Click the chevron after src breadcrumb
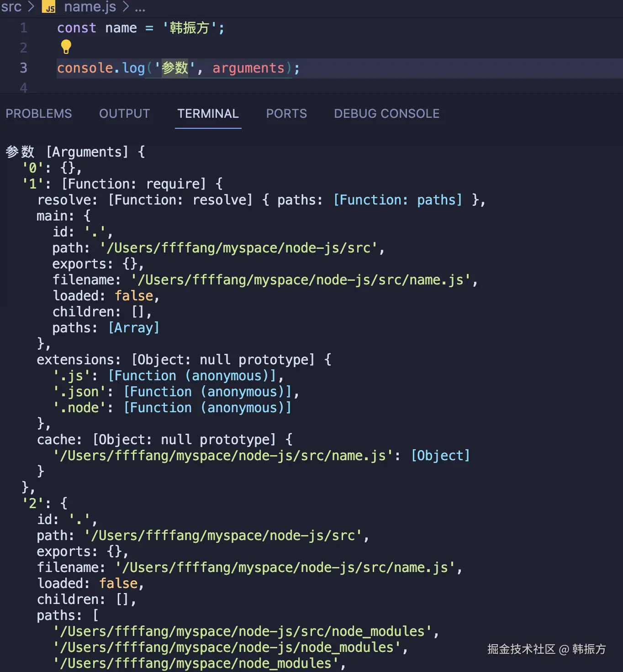Image resolution: width=623 pixels, height=672 pixels. [31, 7]
